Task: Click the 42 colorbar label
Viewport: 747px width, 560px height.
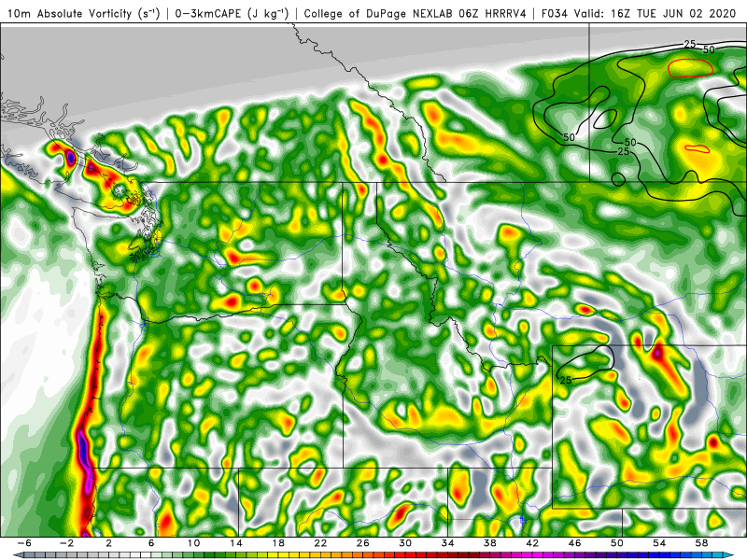Action: coord(532,543)
